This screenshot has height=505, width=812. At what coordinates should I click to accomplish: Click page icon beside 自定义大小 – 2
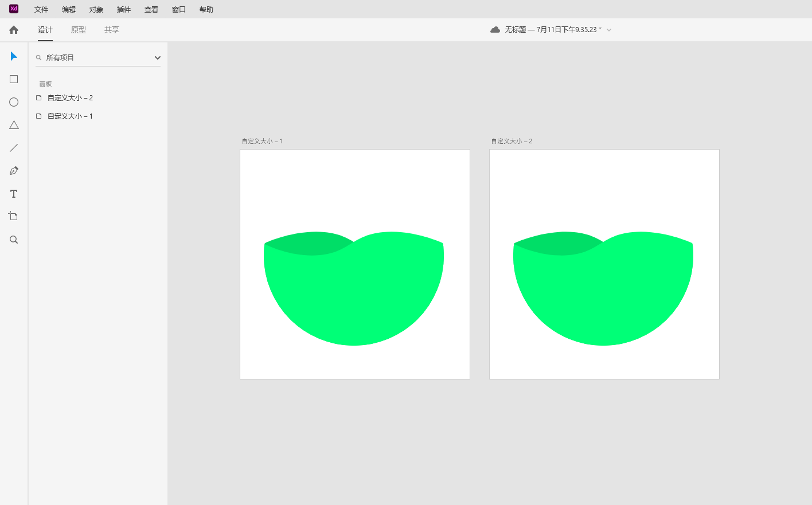tap(39, 97)
